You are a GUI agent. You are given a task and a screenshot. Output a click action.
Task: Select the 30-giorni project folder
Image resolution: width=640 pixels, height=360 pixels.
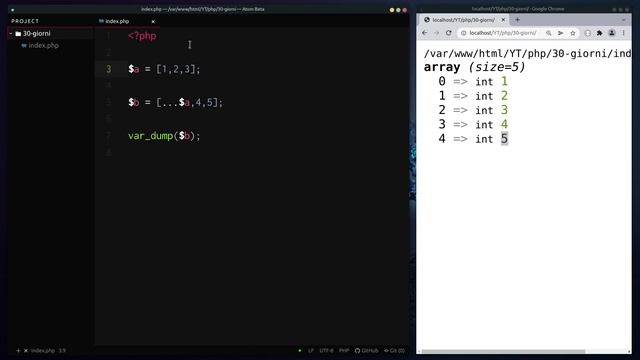pos(36,33)
